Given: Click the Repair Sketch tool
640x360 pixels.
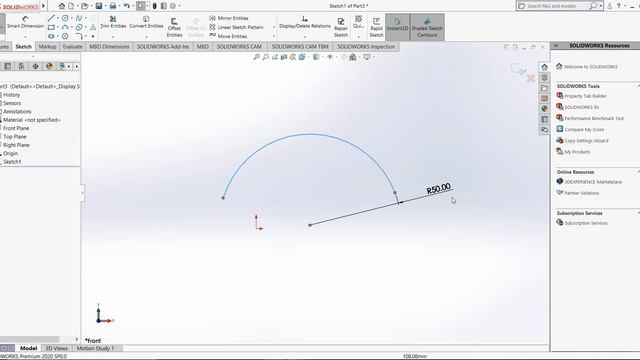Looking at the screenshot, I should [341, 27].
